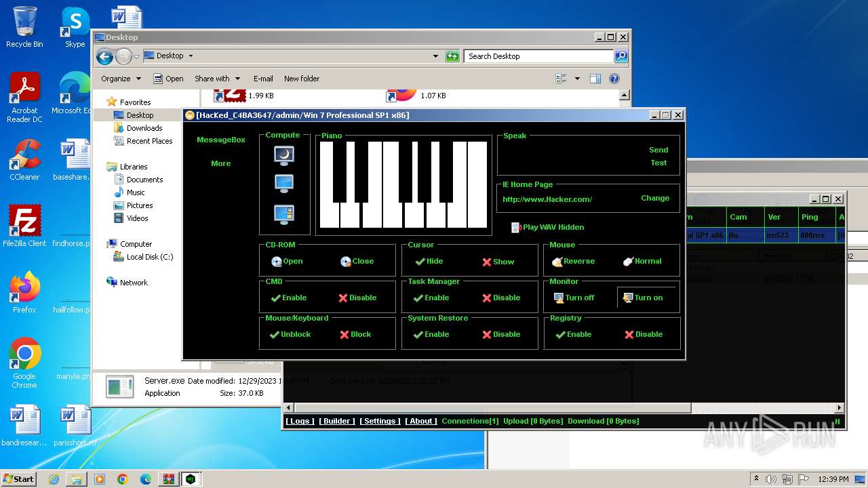Reverse the mouse buttons
The width and height of the screenshot is (868, 488).
coord(573,261)
